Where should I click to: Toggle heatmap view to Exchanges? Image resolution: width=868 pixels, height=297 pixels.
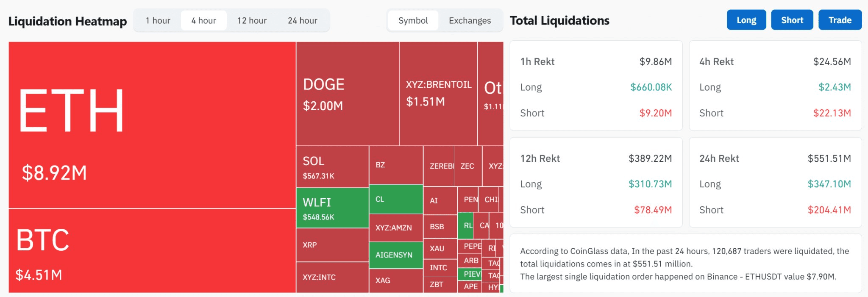click(470, 20)
